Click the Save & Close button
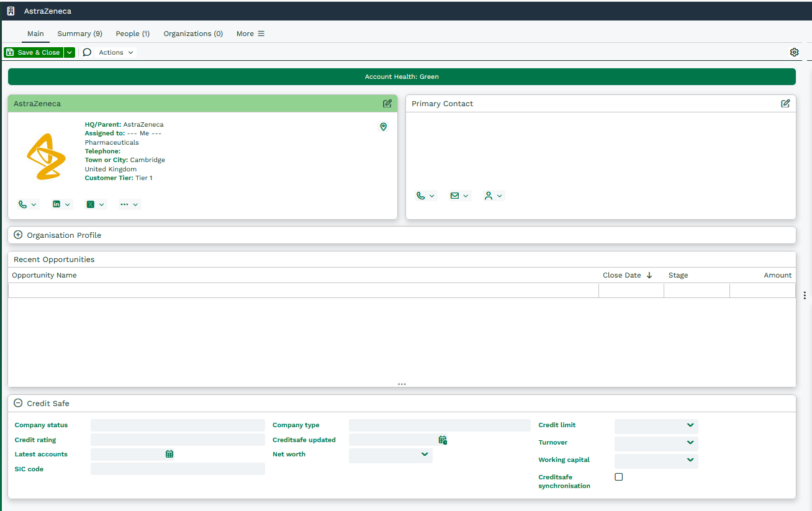This screenshot has height=511, width=812. (x=34, y=53)
